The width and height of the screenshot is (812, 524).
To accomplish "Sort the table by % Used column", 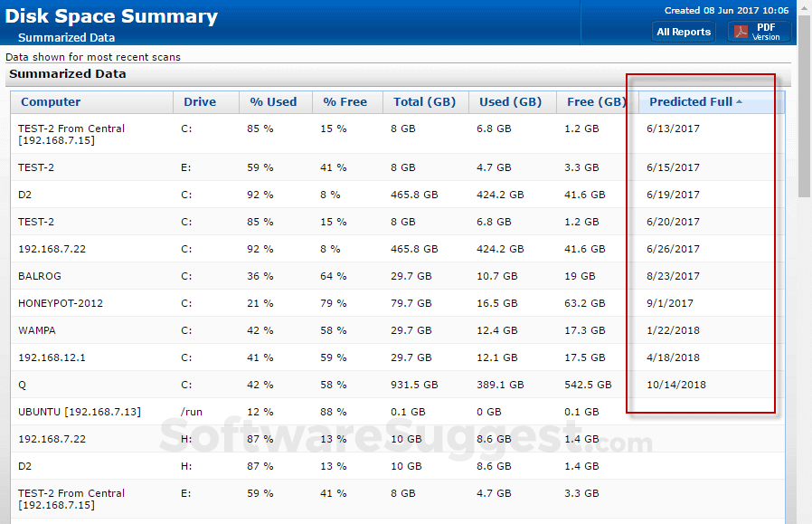I will tap(271, 101).
